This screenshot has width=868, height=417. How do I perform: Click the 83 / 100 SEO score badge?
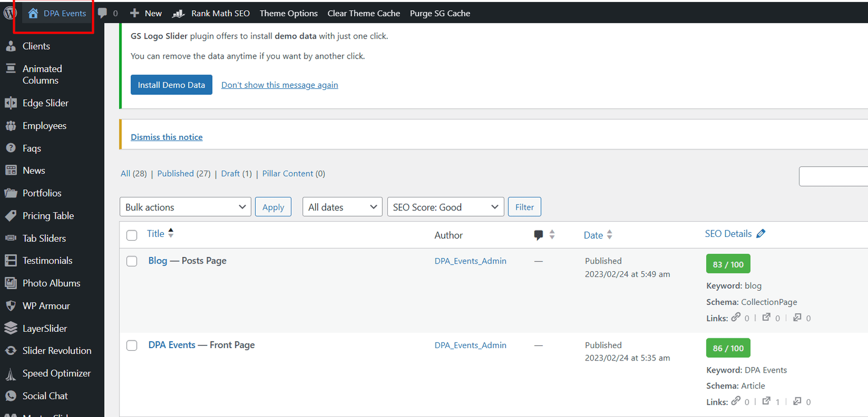pyautogui.click(x=728, y=264)
